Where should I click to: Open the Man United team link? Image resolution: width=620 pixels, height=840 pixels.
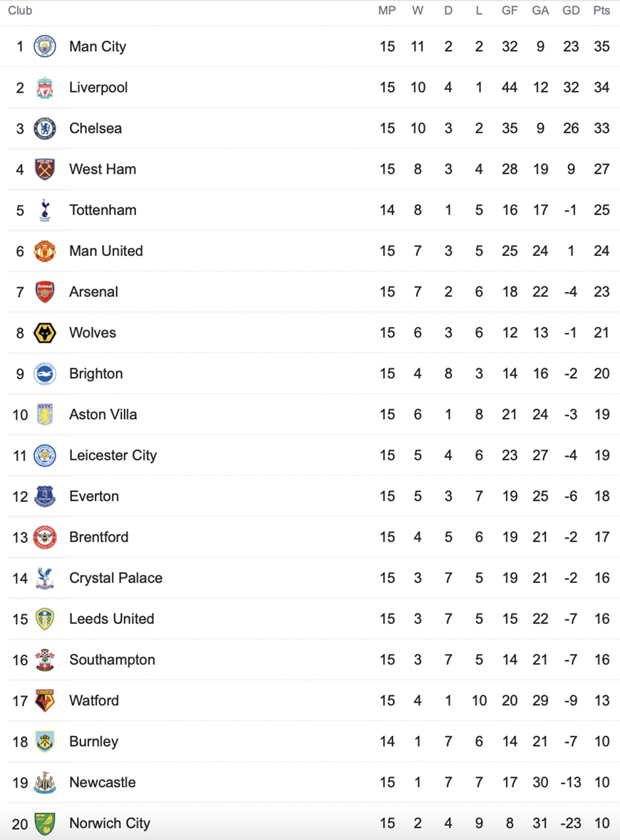coord(106,251)
